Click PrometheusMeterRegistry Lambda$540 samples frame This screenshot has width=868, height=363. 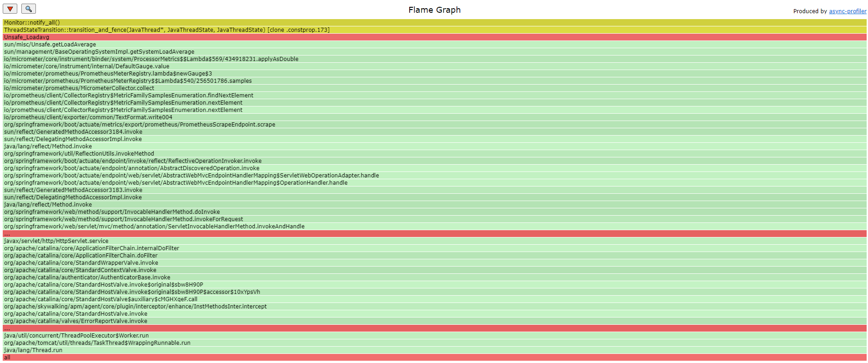(434, 81)
